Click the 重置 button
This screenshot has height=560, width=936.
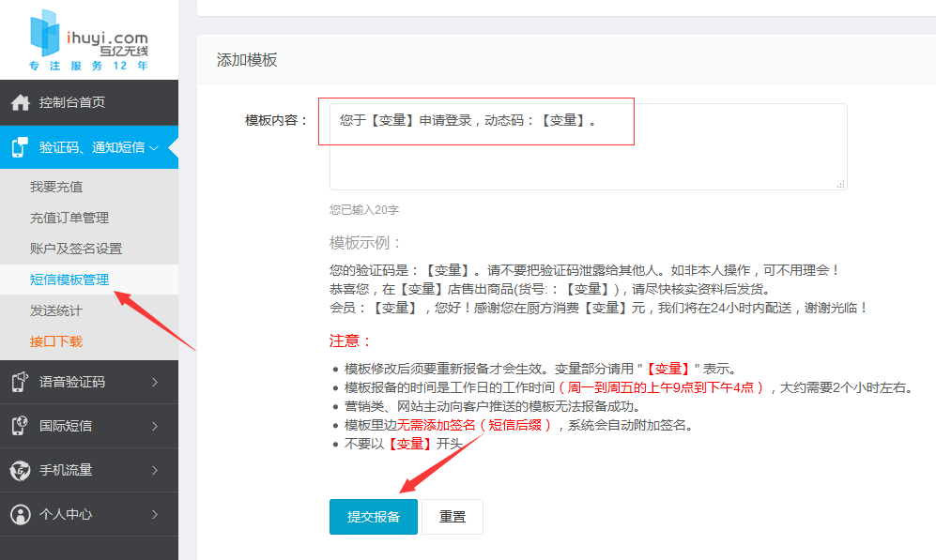point(452,517)
